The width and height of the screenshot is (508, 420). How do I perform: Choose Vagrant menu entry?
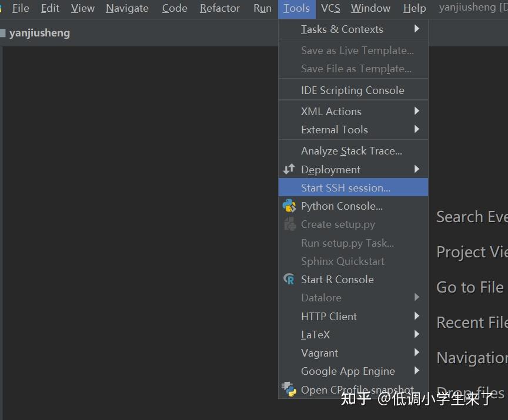[353, 352]
